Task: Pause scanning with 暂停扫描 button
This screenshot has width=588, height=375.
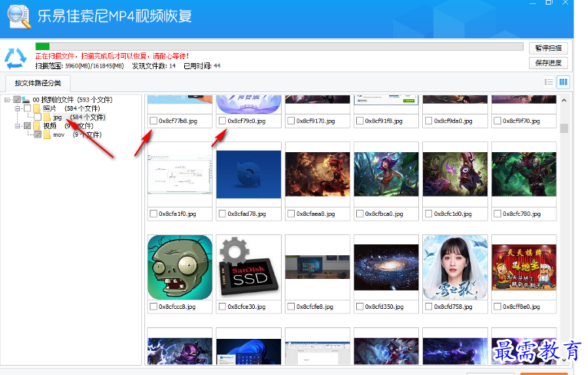Action: [548, 48]
